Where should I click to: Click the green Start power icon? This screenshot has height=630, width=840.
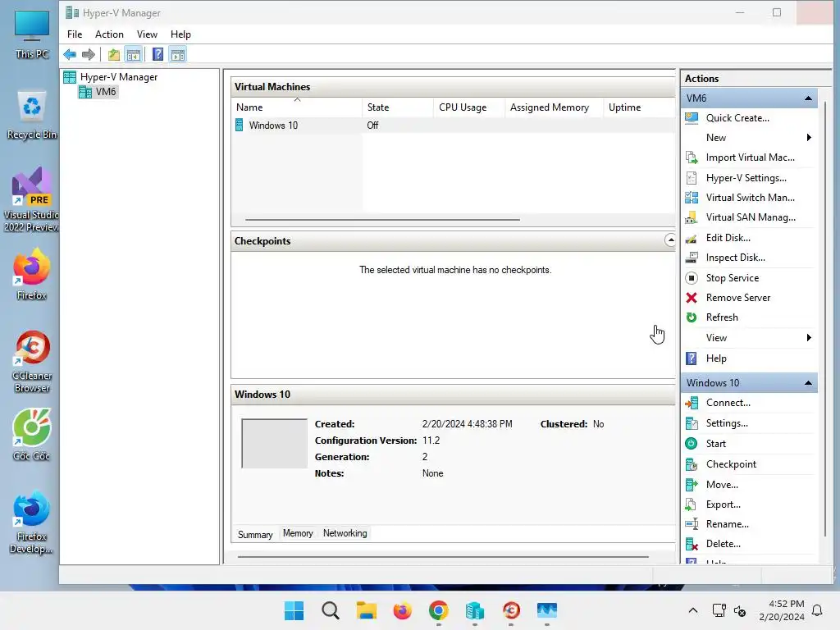tap(692, 444)
